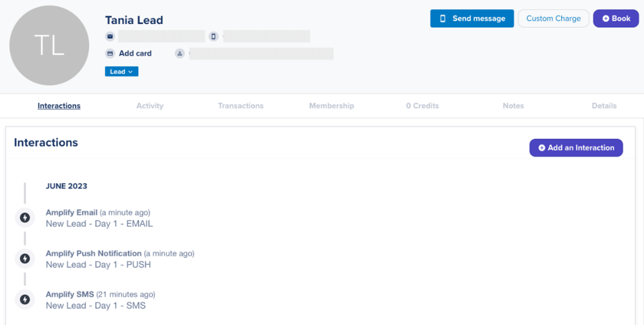Click the credit card icon
The width and height of the screenshot is (644, 325).
110,54
